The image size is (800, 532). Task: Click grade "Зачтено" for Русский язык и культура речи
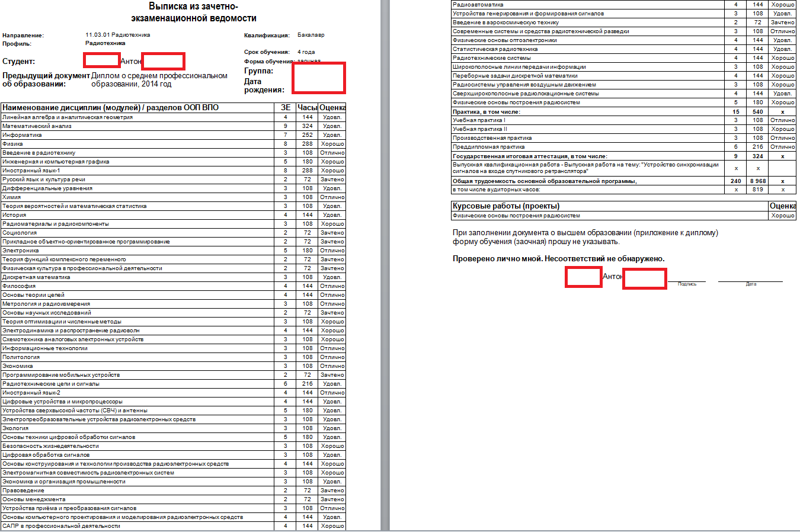[x=332, y=180]
